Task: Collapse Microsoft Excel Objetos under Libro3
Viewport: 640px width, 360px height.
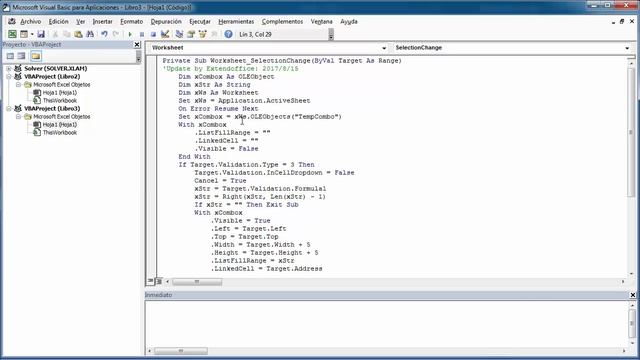Action: click(18, 117)
